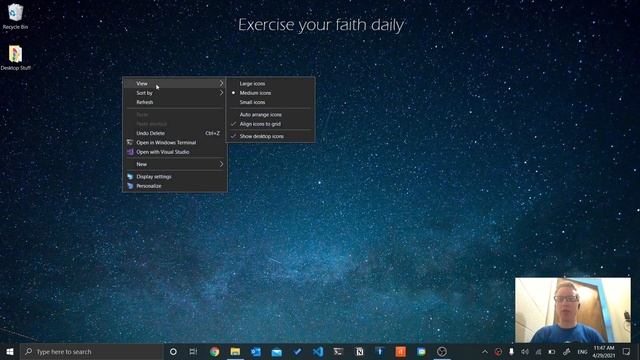Open File Explorer from the taskbar

coord(235,351)
